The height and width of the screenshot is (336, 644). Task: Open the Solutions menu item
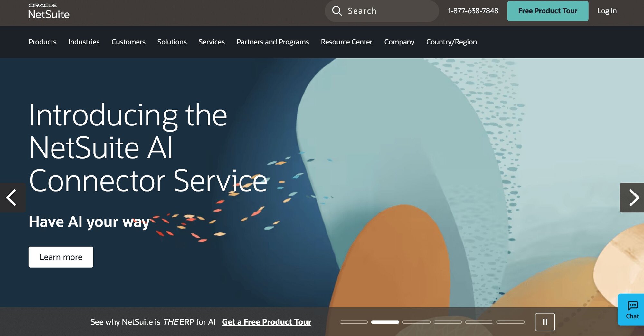172,42
